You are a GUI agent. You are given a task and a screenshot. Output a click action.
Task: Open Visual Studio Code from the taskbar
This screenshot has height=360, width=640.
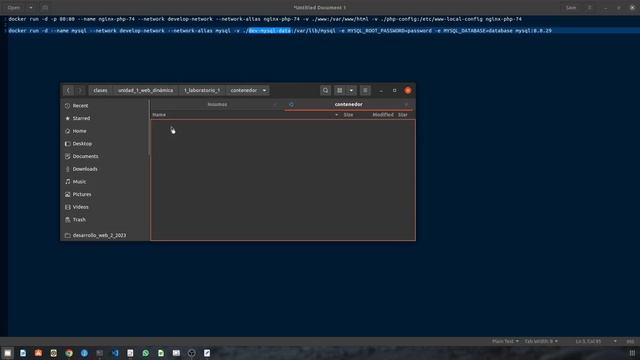pyautogui.click(x=115, y=353)
